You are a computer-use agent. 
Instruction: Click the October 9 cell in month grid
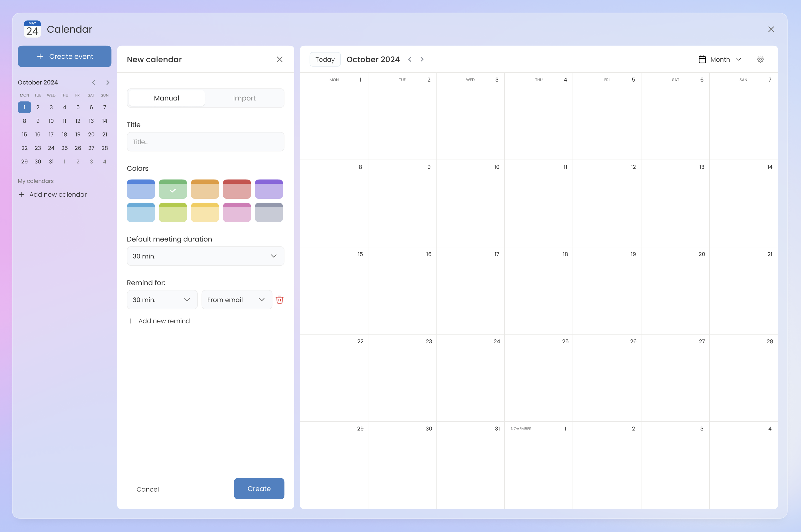click(402, 204)
